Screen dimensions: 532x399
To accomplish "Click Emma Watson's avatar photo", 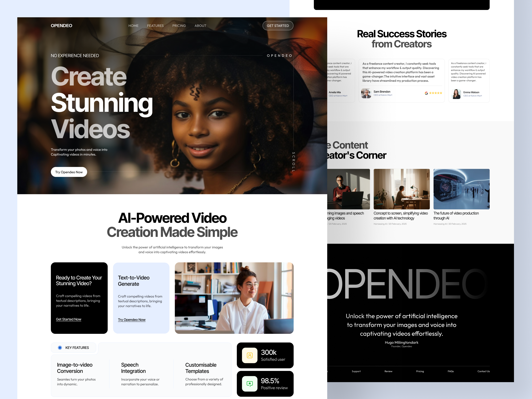I will (x=456, y=94).
